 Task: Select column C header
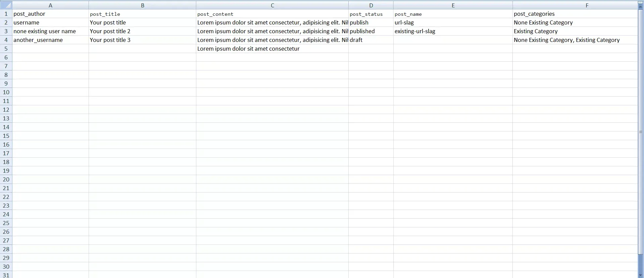click(272, 5)
